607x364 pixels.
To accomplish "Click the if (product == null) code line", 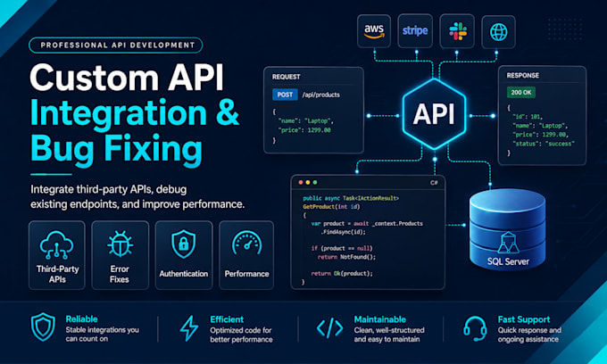I will (x=342, y=248).
